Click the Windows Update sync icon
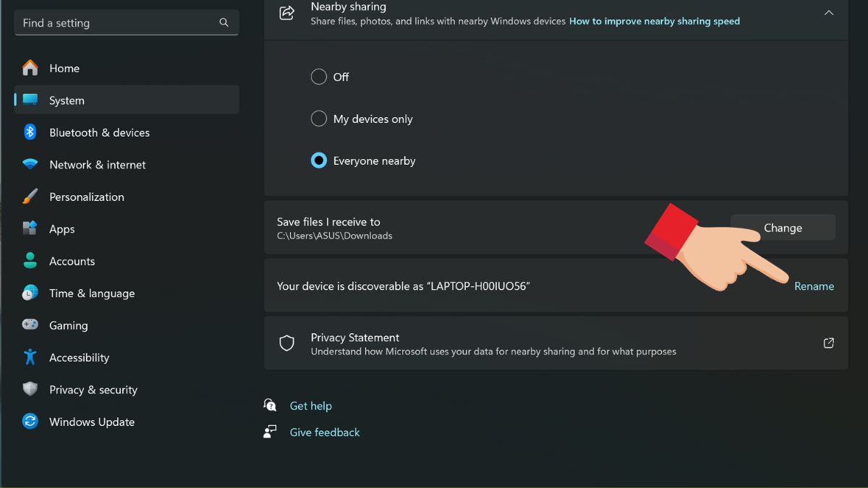The width and height of the screenshot is (868, 488). pyautogui.click(x=30, y=421)
